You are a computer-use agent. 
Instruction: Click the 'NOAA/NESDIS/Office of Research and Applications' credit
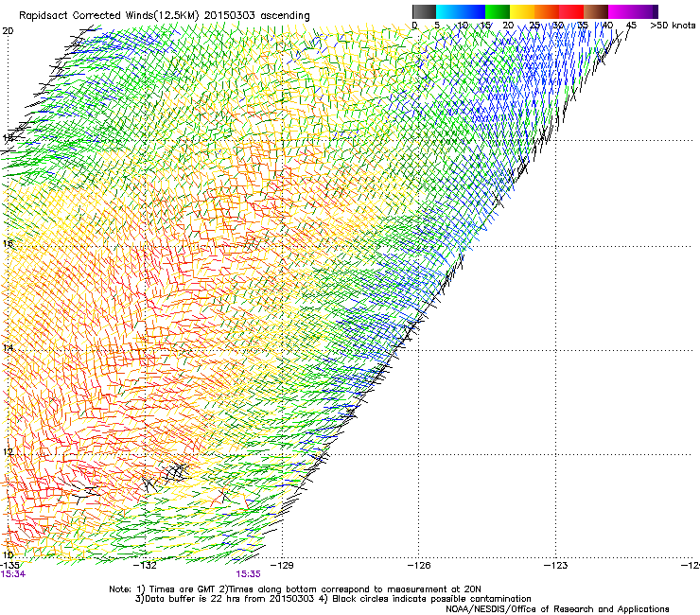coord(557,609)
